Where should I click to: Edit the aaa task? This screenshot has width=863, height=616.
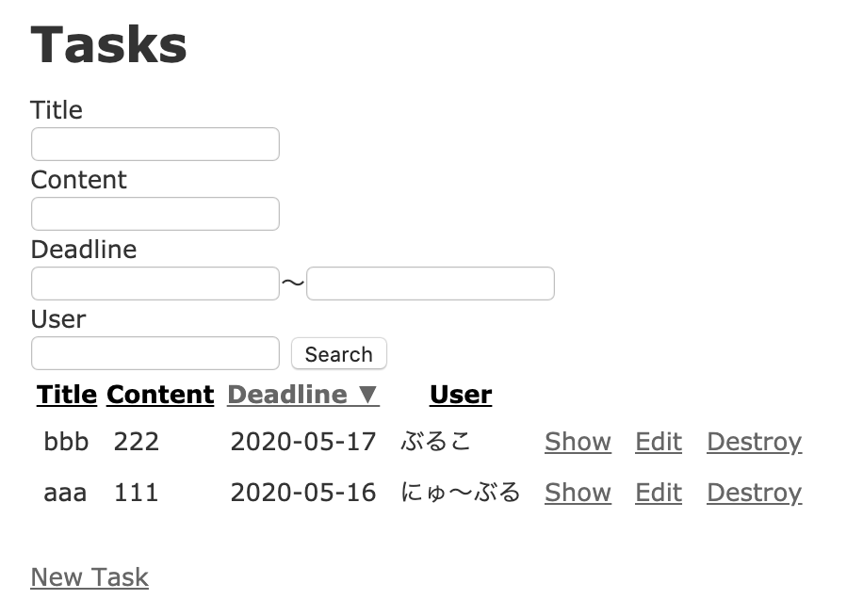(x=659, y=493)
